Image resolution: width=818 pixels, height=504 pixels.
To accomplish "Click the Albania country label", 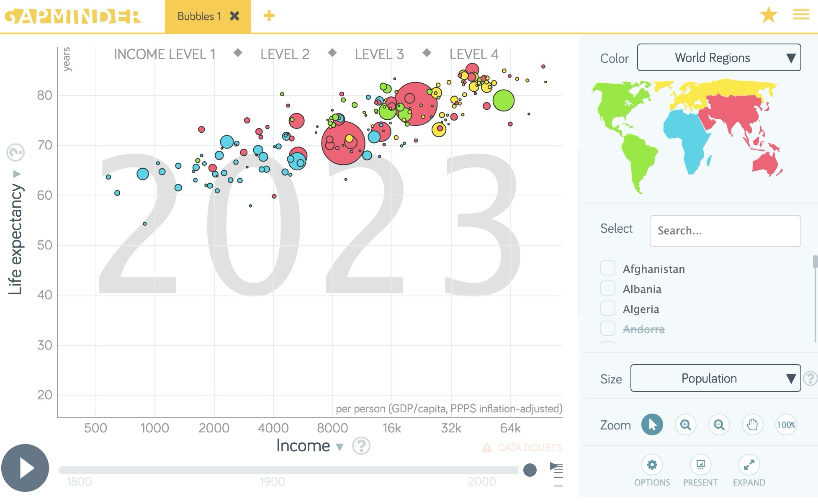I will tap(642, 289).
